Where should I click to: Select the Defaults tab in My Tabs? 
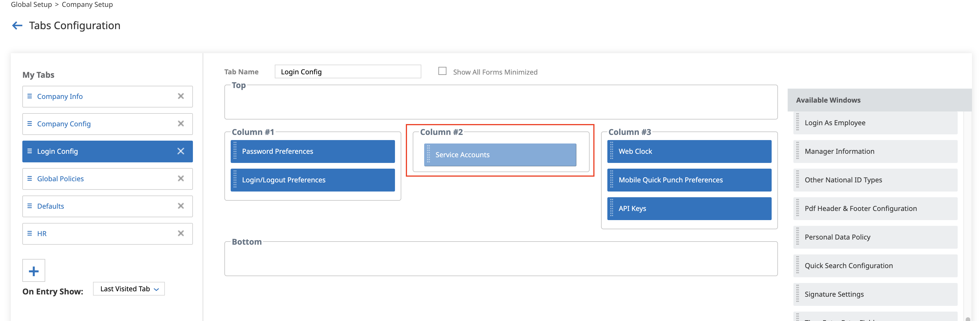[51, 206]
